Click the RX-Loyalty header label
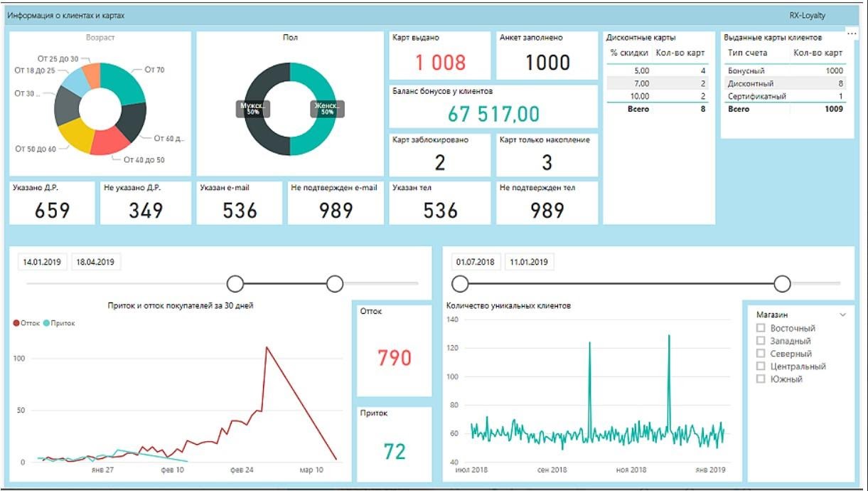The height and width of the screenshot is (491, 868). click(x=807, y=16)
